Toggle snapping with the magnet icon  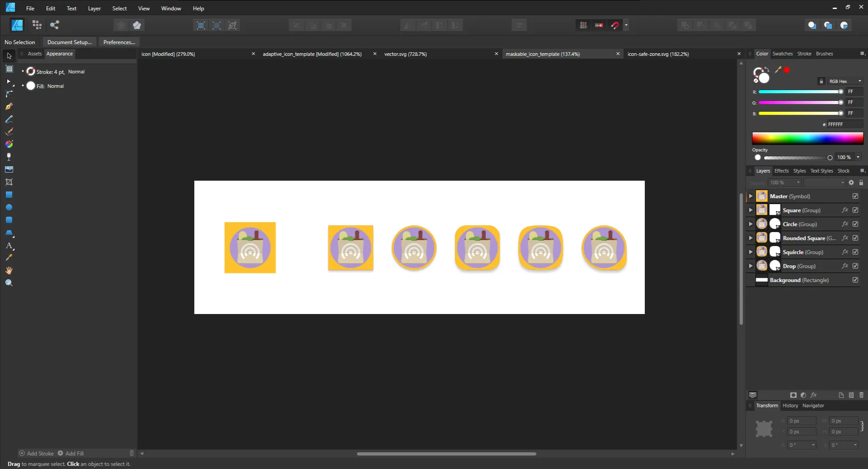(615, 25)
